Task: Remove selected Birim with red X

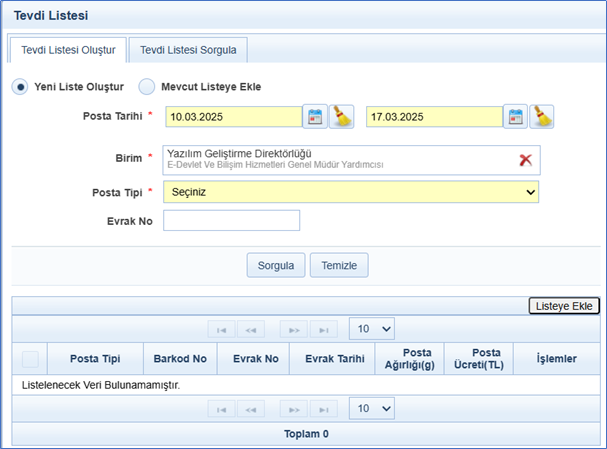Action: click(x=525, y=160)
